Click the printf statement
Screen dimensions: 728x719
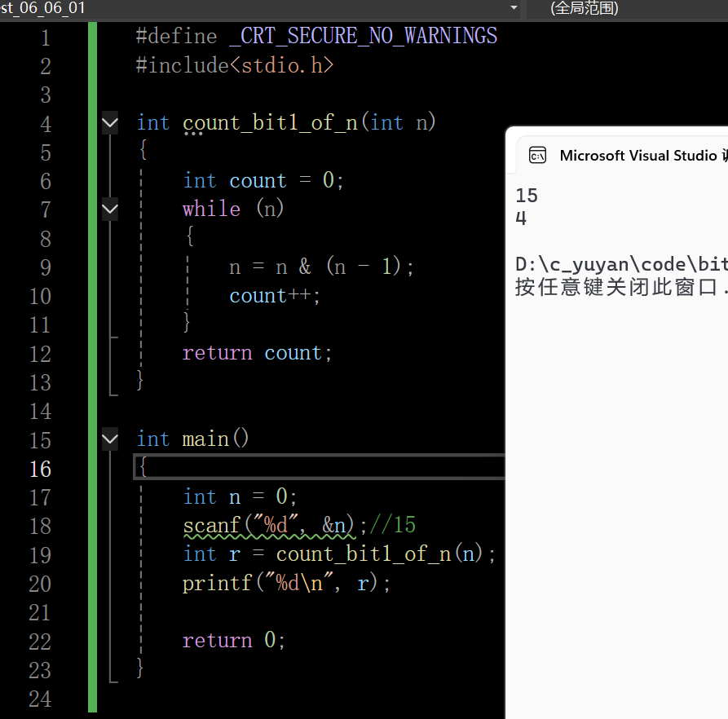(x=286, y=583)
